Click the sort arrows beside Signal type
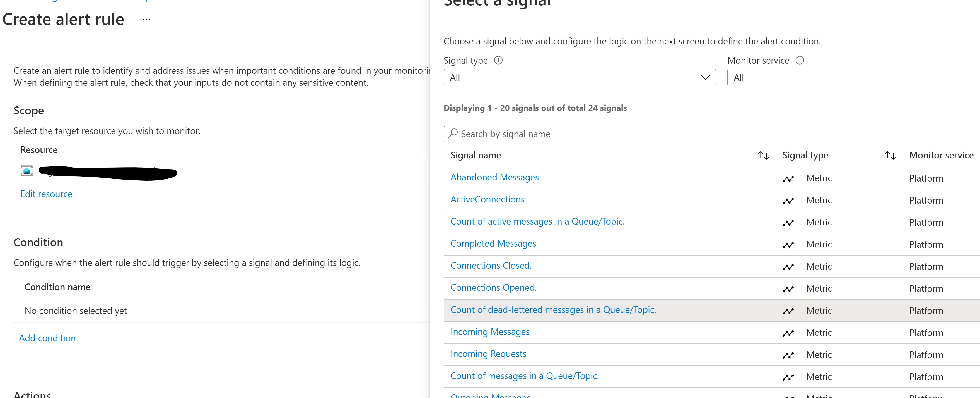The width and height of the screenshot is (980, 398). 890,155
